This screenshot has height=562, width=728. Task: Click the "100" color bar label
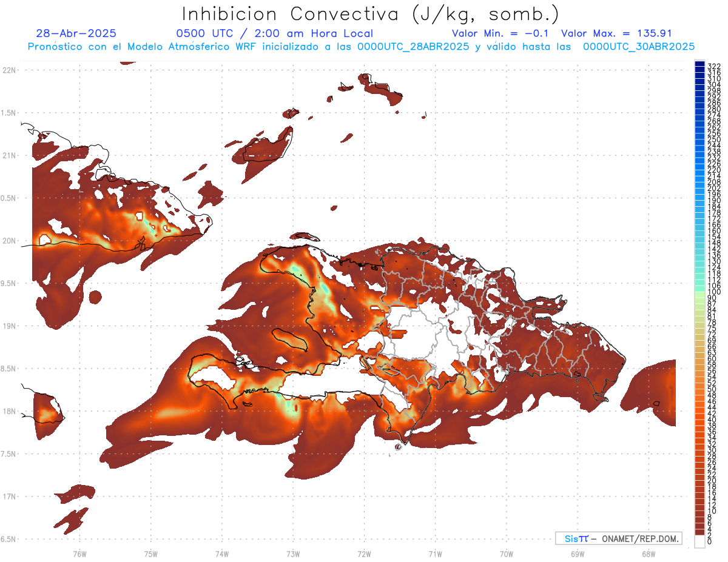[x=713, y=292]
